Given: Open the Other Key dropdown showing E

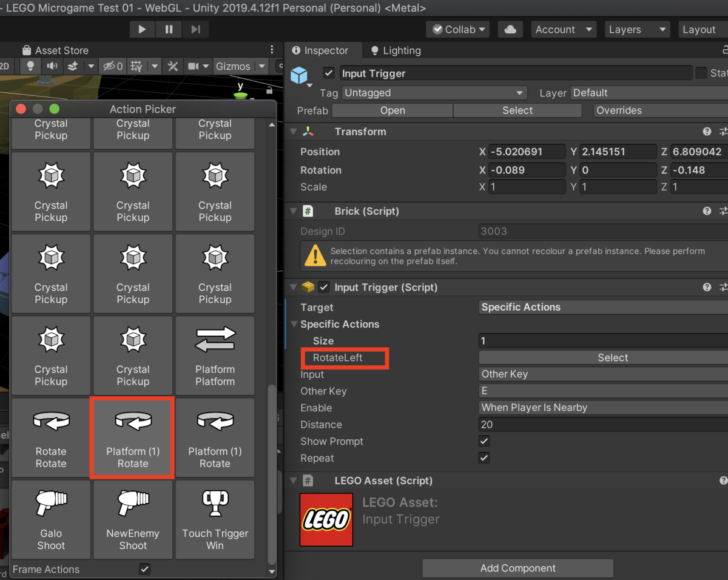Looking at the screenshot, I should (x=604, y=391).
